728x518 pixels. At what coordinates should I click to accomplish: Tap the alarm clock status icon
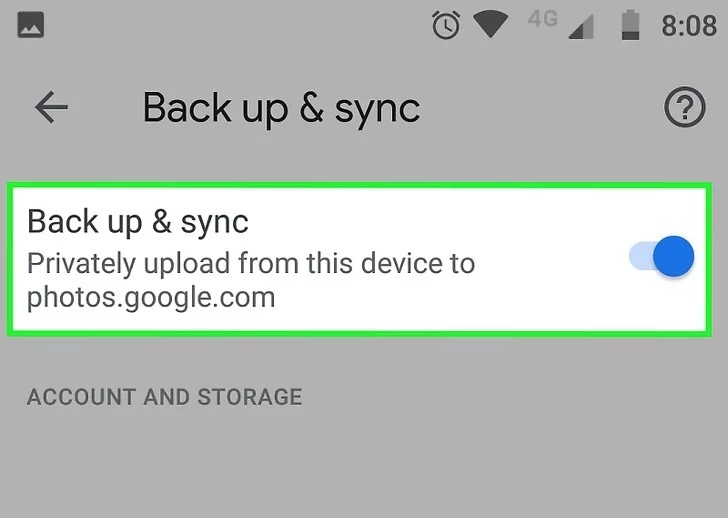pyautogui.click(x=446, y=25)
